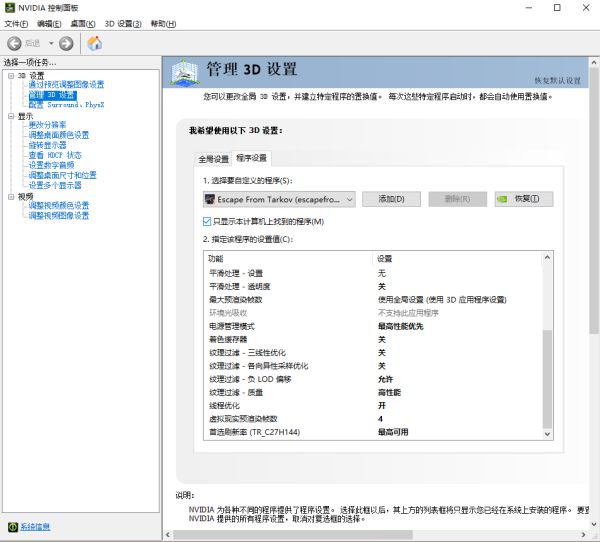Collapse the 显示 tree node
This screenshot has width=600, height=542.
[11, 116]
